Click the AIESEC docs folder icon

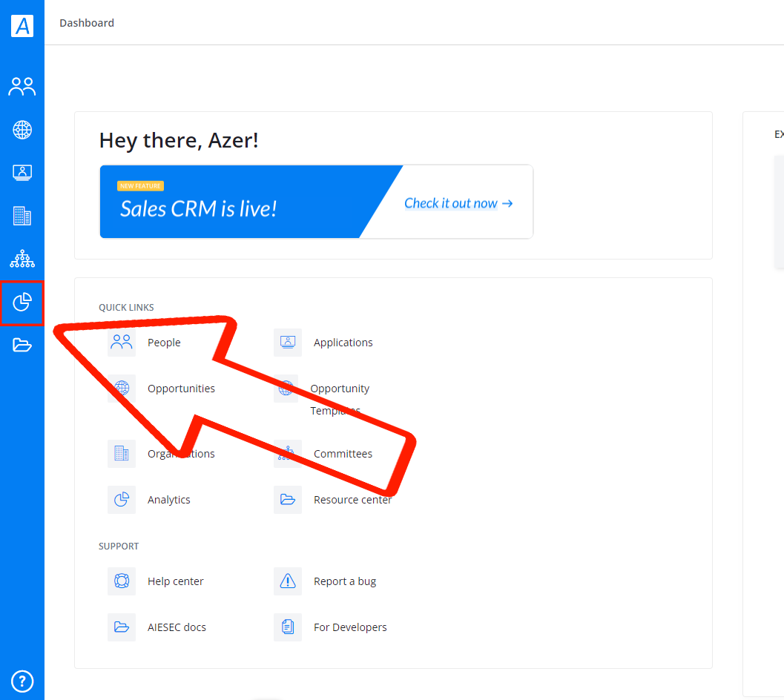pos(122,627)
